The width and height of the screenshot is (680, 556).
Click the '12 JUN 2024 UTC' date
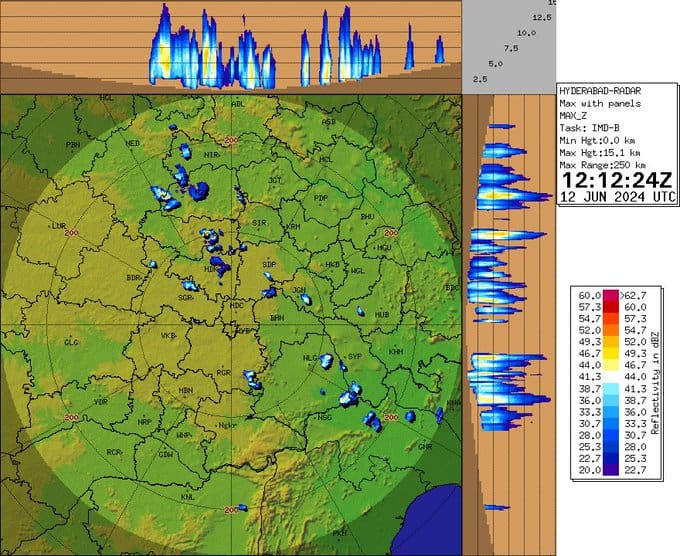618,197
